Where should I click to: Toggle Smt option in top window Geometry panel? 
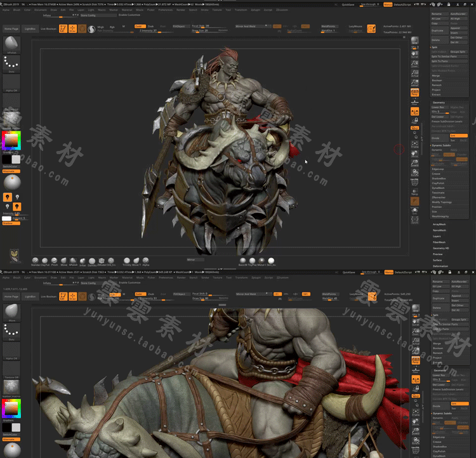458,135
